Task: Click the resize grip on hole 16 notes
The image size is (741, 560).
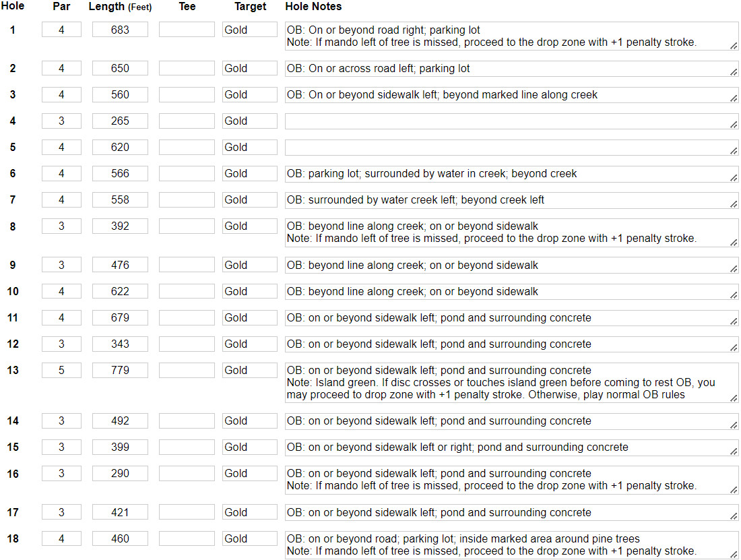Action: click(733, 490)
